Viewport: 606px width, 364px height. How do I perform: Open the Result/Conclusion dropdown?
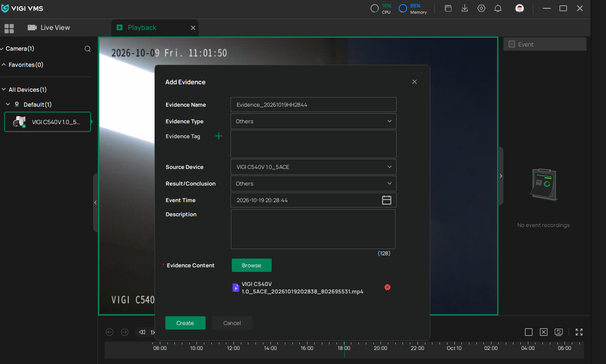(314, 183)
